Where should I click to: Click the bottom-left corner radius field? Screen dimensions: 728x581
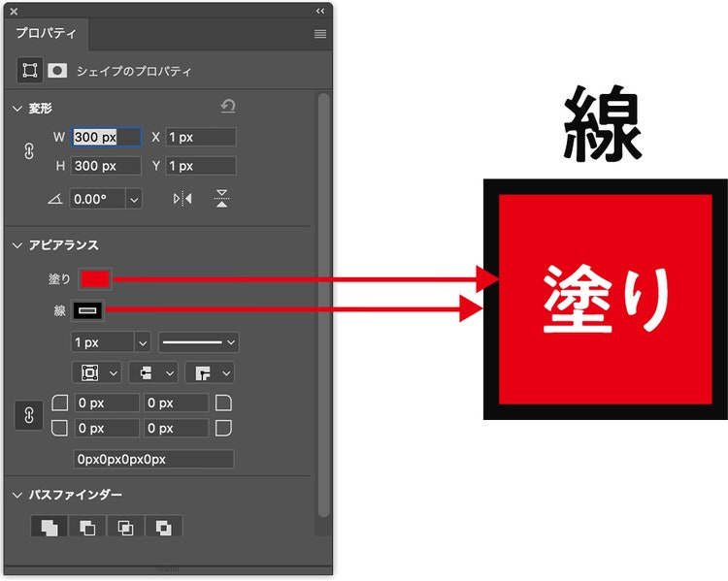107,428
